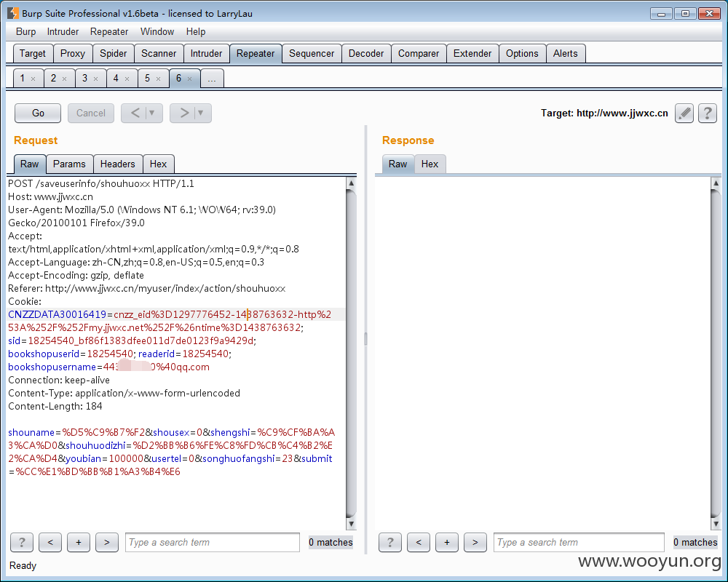Open the Window menu
This screenshot has height=582, width=728.
tap(157, 31)
